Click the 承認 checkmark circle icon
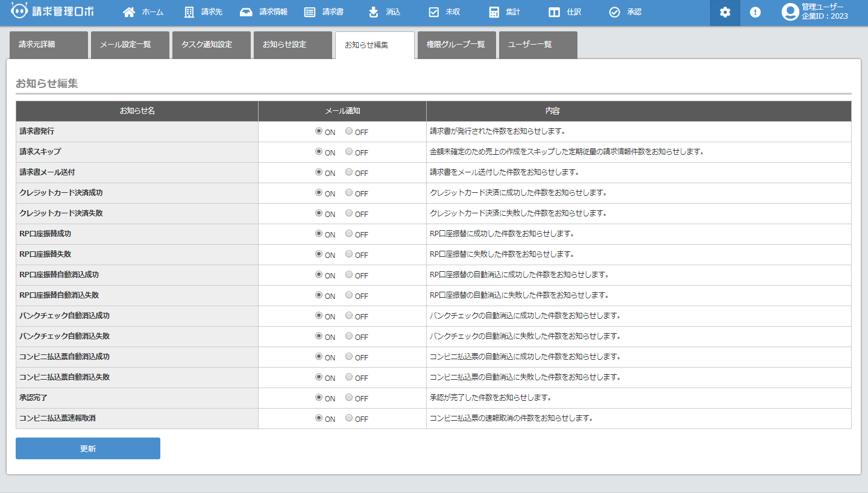Viewport: 868px width, 493px height. (x=614, y=12)
